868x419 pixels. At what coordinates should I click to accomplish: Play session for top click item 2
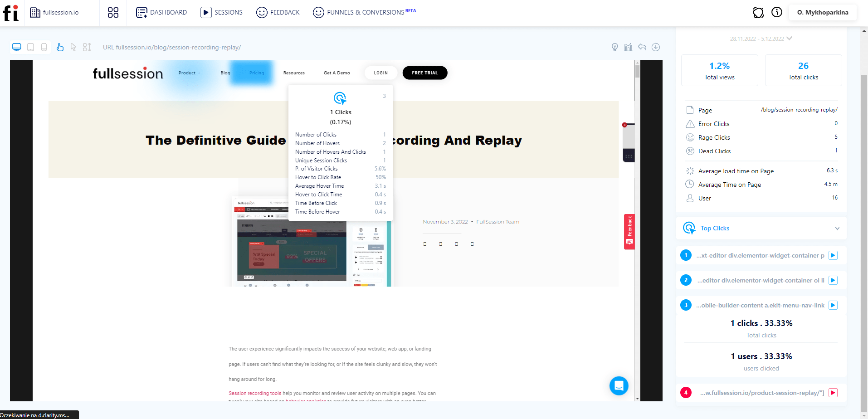(x=833, y=280)
